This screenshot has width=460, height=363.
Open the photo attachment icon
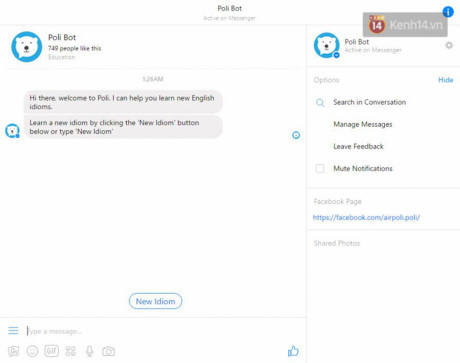(13, 351)
